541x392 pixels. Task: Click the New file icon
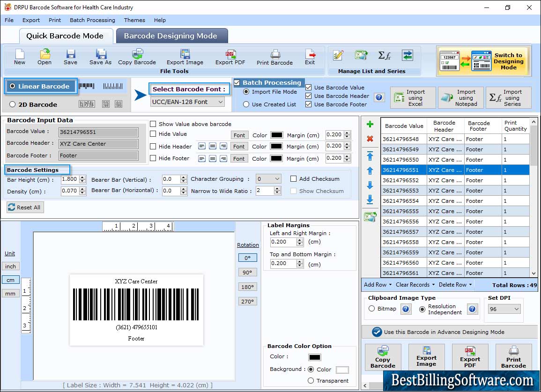19,57
